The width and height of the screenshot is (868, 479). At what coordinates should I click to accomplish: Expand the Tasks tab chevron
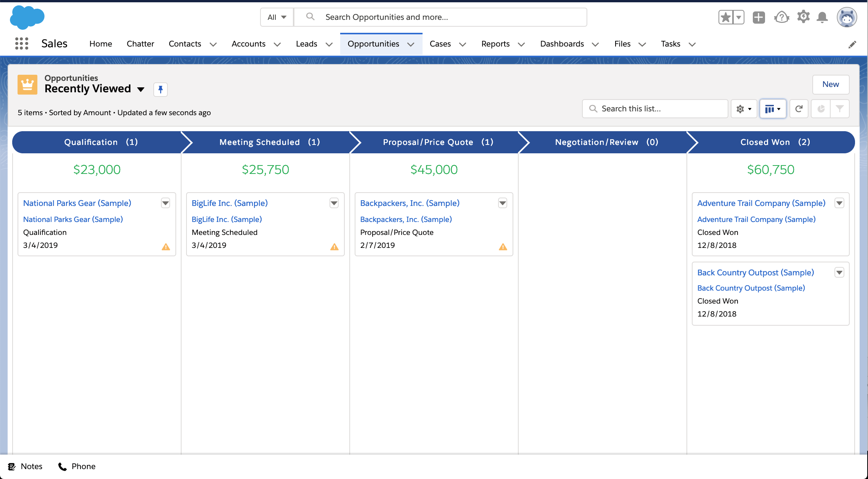point(692,44)
